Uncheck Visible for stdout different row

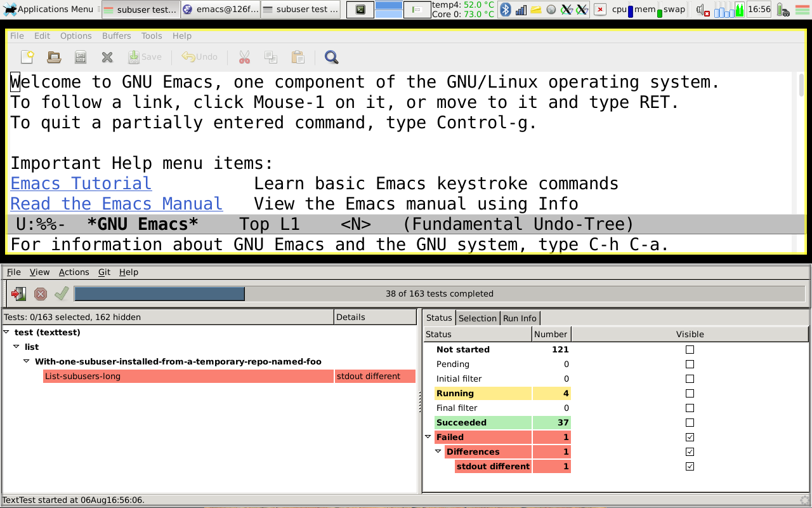[x=690, y=466]
